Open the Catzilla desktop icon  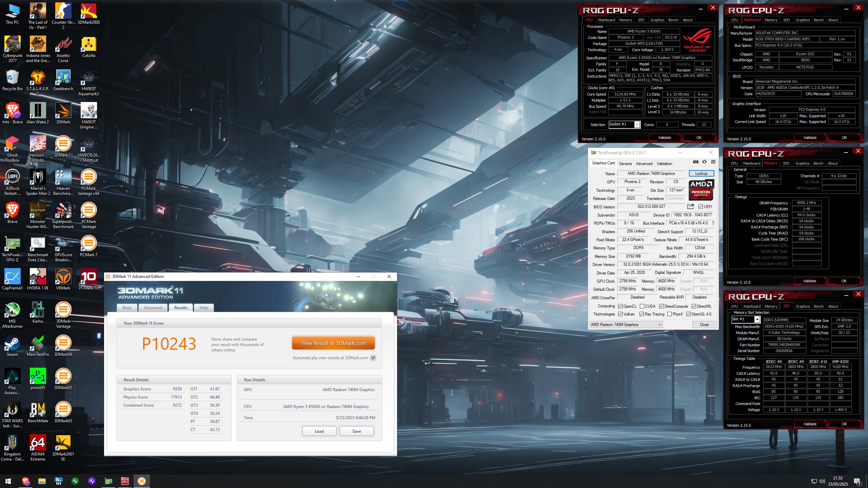88,47
